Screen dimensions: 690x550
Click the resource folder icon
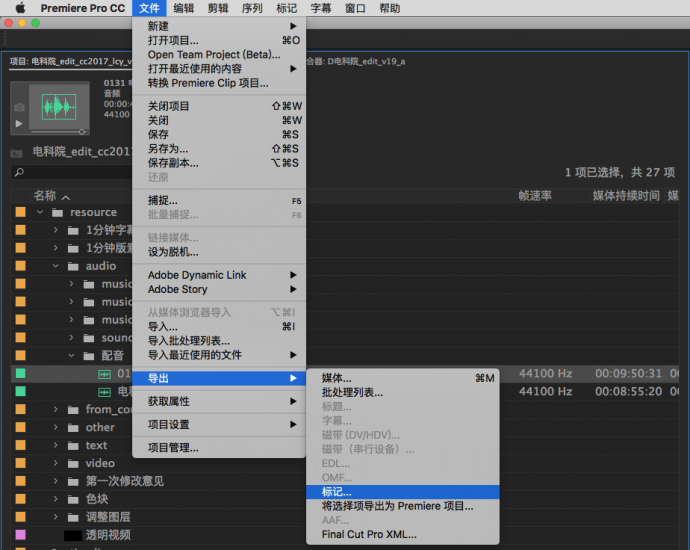tap(58, 213)
